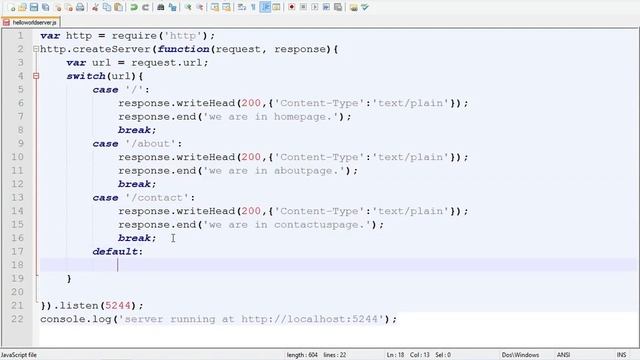Click the Save All toolbar icon
The height and width of the screenshot is (360, 640).
tap(45, 7)
